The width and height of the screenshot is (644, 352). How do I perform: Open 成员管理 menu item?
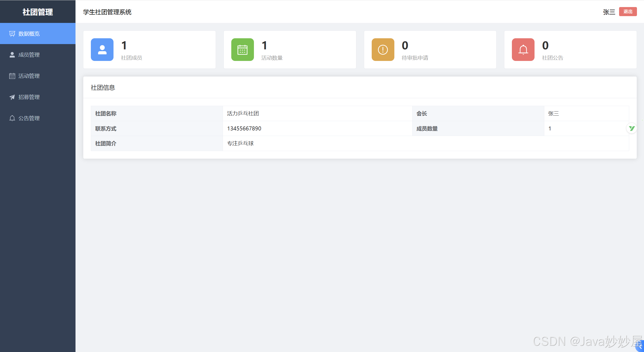point(38,55)
